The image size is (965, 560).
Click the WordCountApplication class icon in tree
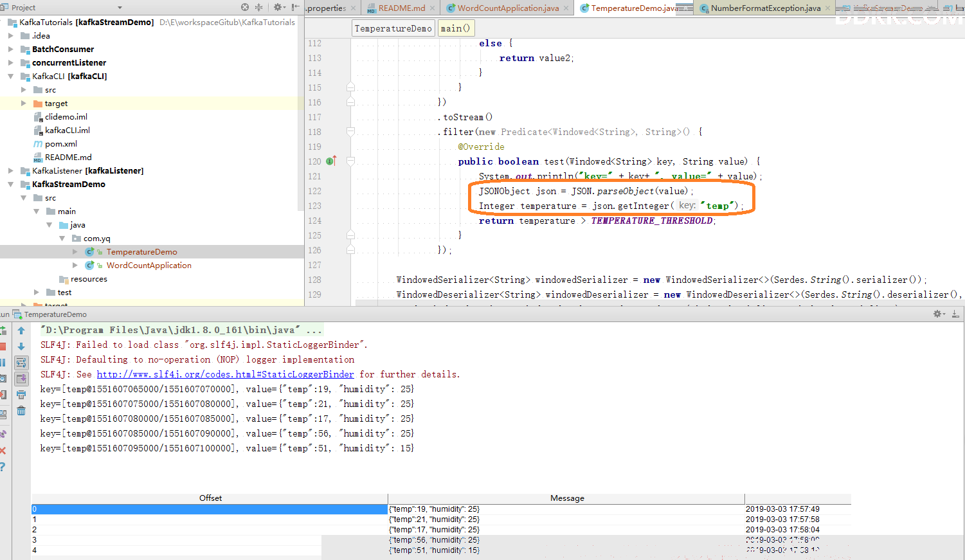tap(90, 266)
